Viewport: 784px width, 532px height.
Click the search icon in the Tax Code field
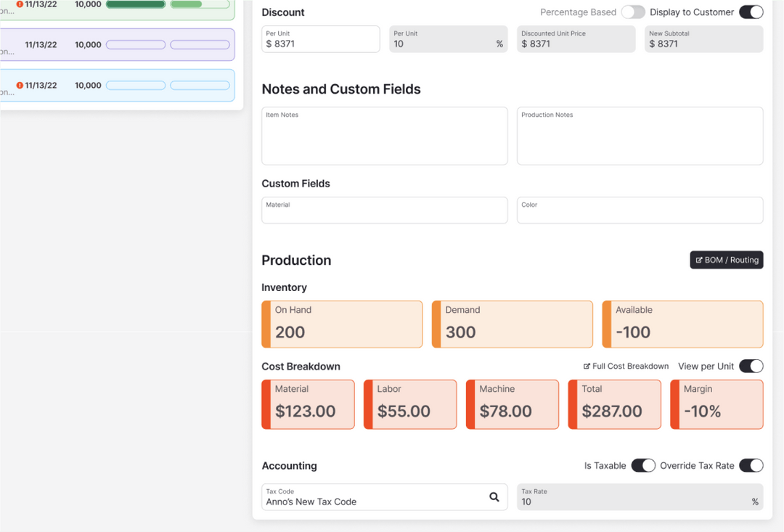pos(494,497)
